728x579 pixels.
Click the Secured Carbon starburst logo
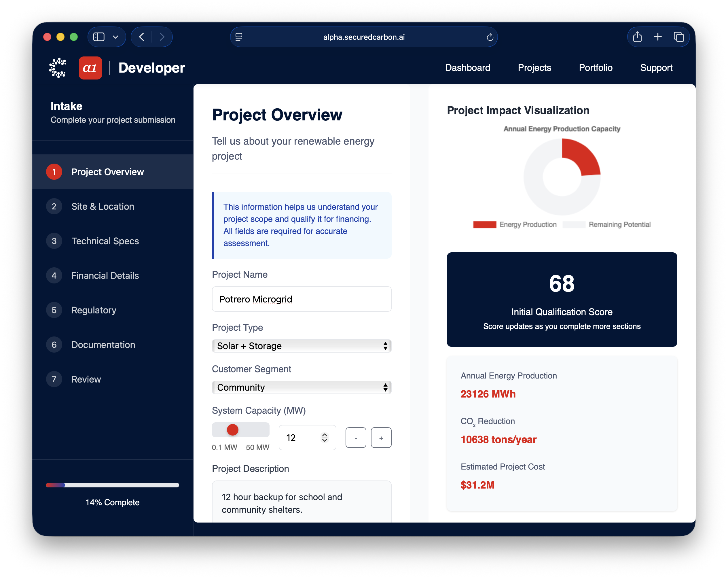(x=57, y=68)
